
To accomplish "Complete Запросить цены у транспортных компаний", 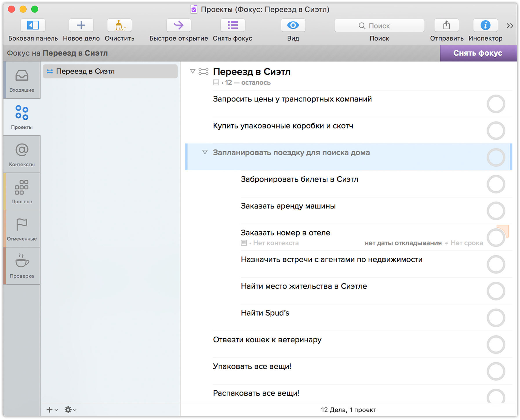I will point(496,104).
